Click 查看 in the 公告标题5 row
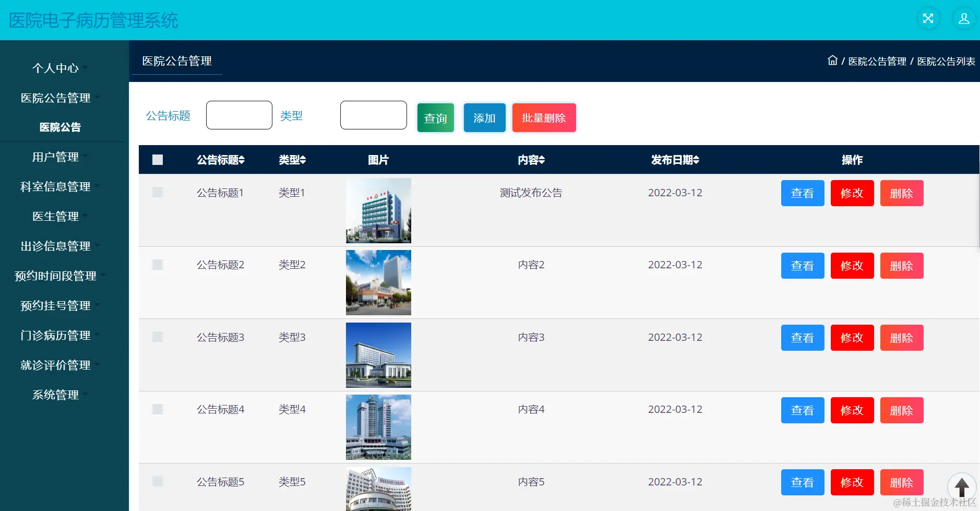 coord(803,482)
